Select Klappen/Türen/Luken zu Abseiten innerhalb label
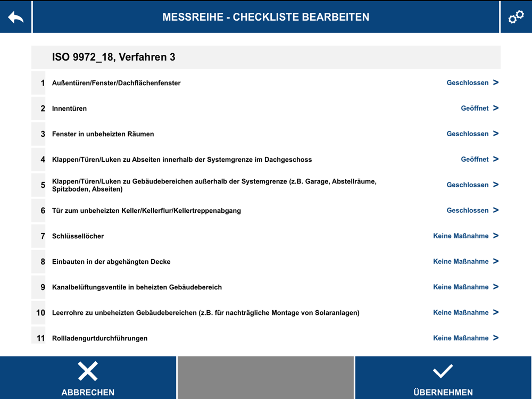The image size is (532, 399). pos(182,160)
